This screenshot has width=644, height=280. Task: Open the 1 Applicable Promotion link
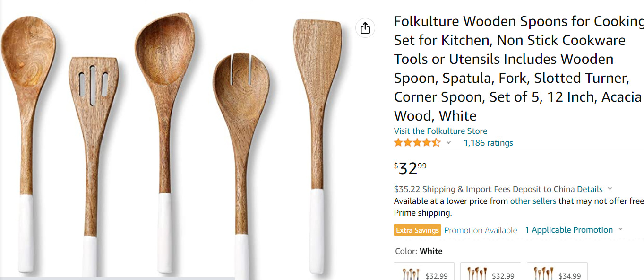[x=568, y=230]
